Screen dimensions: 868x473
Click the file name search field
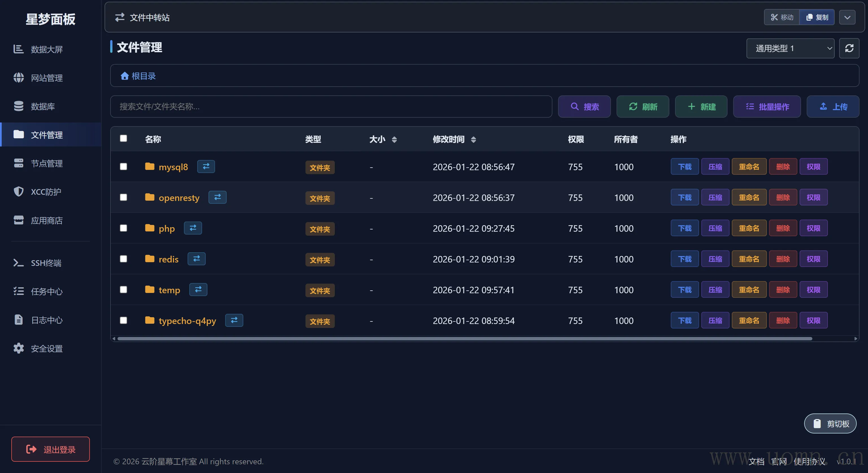click(x=331, y=107)
